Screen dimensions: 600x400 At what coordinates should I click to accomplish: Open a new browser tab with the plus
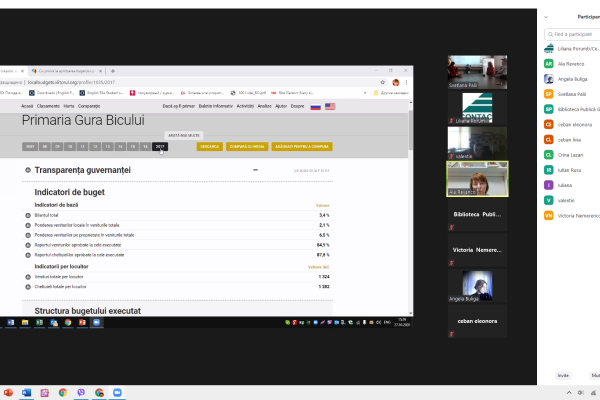coord(112,71)
